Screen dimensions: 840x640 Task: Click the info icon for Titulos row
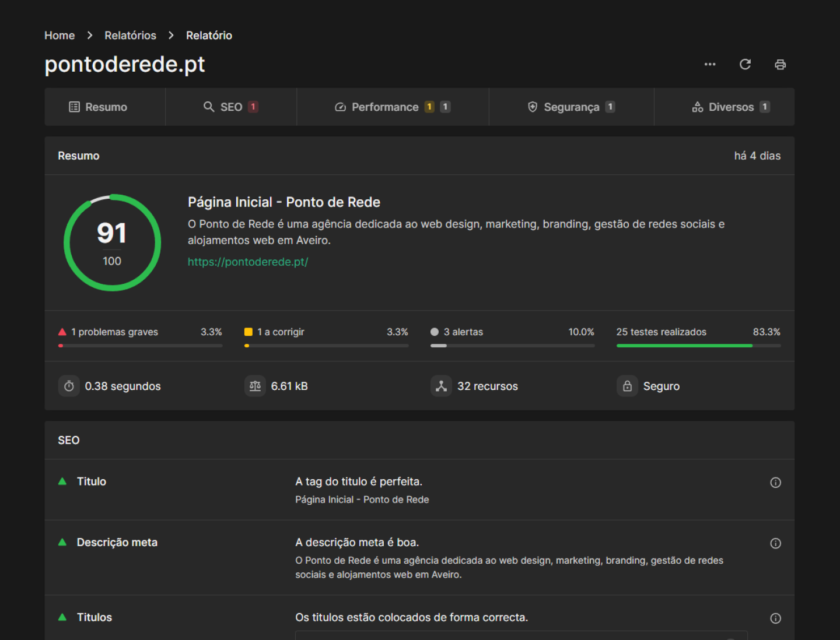(775, 618)
